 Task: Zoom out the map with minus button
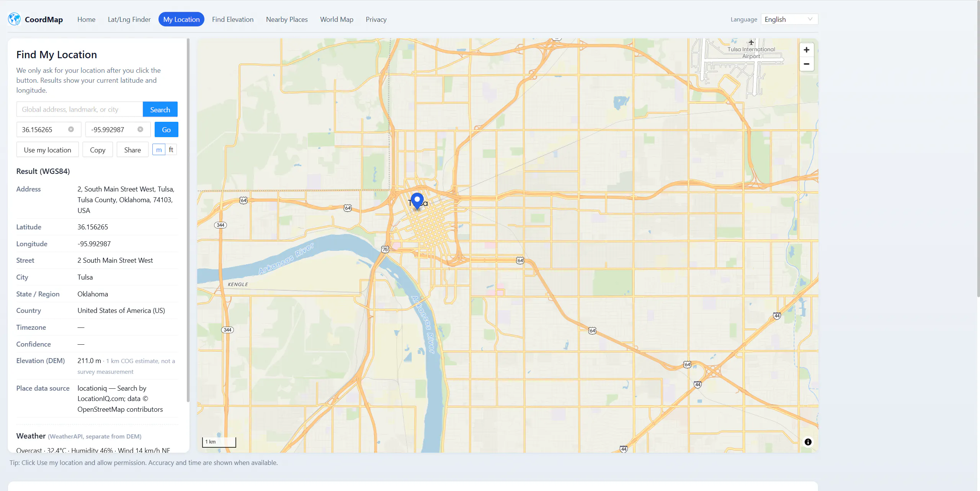point(807,64)
